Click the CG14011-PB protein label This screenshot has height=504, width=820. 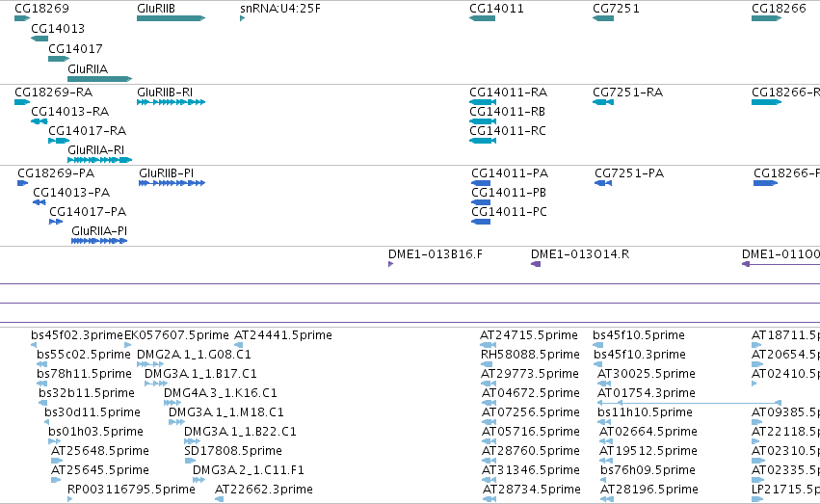(x=509, y=193)
